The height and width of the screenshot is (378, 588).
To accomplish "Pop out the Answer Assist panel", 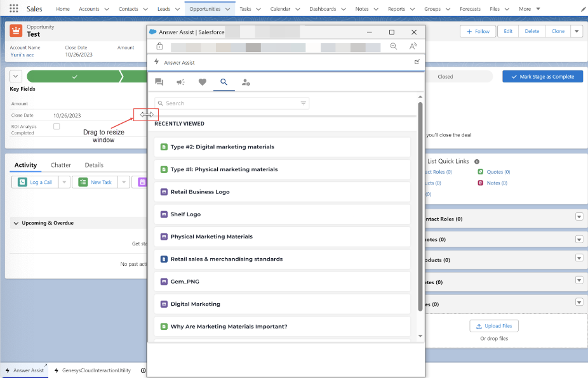I will click(417, 62).
